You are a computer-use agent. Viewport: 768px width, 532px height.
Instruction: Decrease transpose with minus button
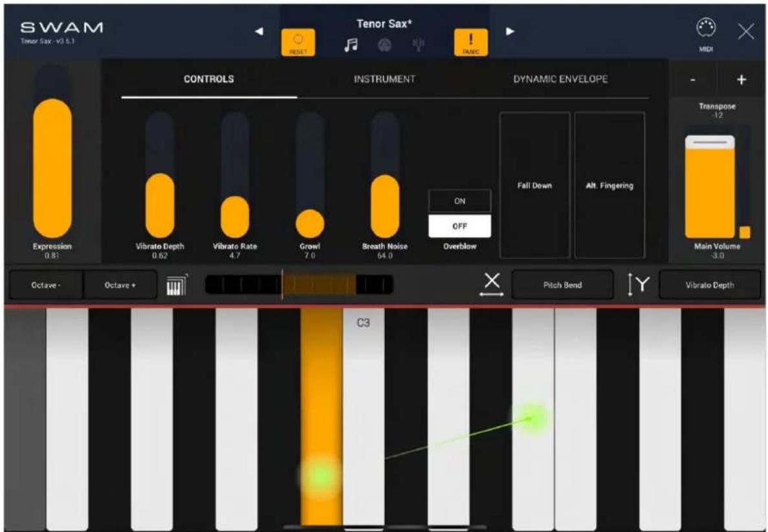click(692, 80)
